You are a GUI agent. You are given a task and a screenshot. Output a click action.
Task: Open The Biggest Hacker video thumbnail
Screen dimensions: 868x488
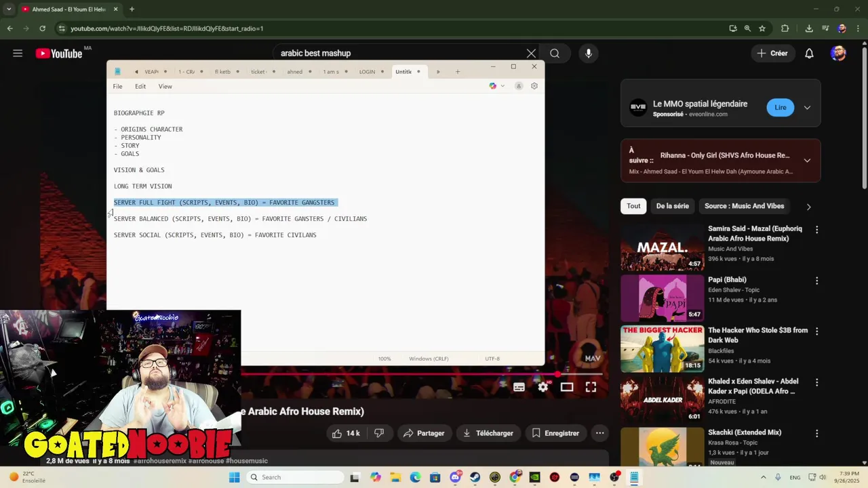662,349
